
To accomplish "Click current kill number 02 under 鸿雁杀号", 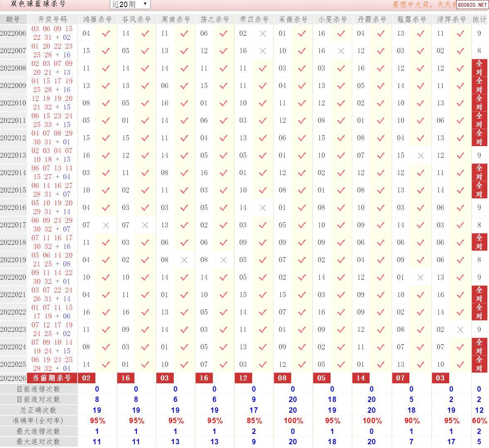I will point(86,378).
